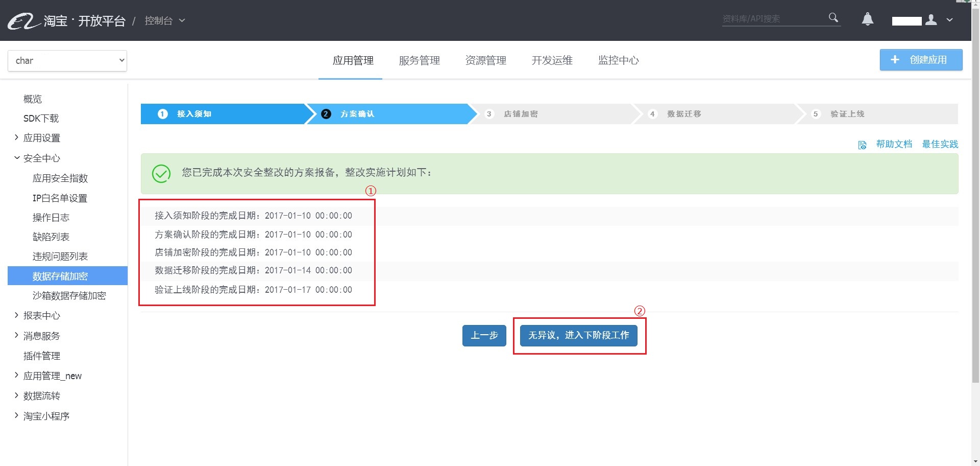Open 插件管理 in the sidebar
The image size is (980, 466).
42,356
